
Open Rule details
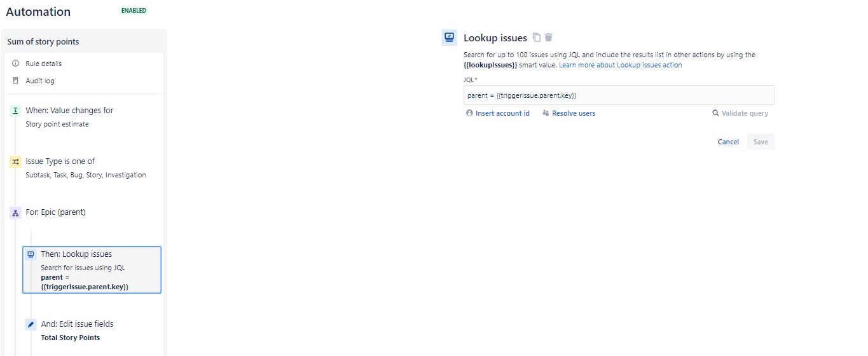43,64
